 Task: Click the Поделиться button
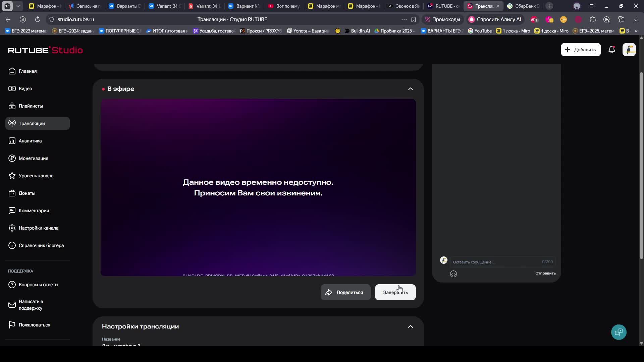[345, 292]
